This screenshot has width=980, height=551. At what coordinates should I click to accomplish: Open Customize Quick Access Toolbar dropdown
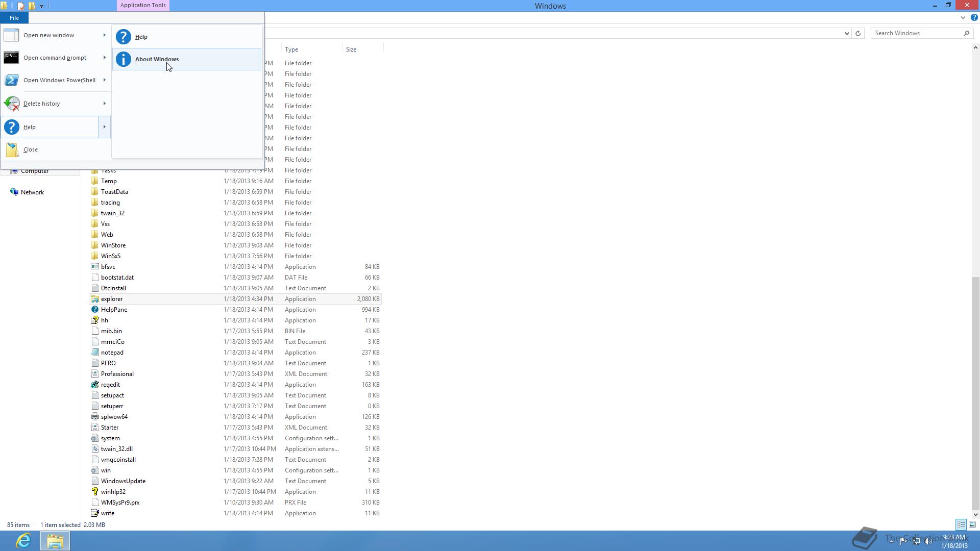[42, 6]
